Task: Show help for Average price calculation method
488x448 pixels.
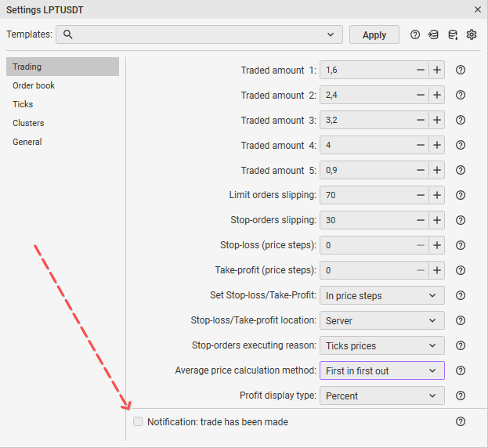Action: [461, 370]
